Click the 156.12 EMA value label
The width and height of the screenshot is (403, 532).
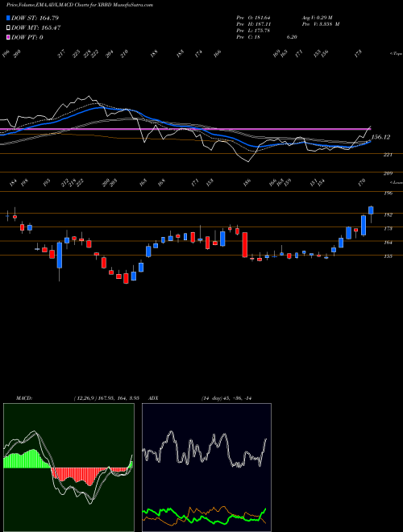click(x=380, y=137)
